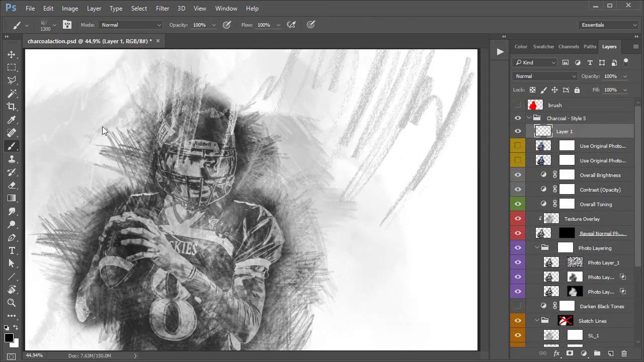The image size is (644, 362).
Task: Hide the Overall Brightness layer
Action: click(518, 175)
